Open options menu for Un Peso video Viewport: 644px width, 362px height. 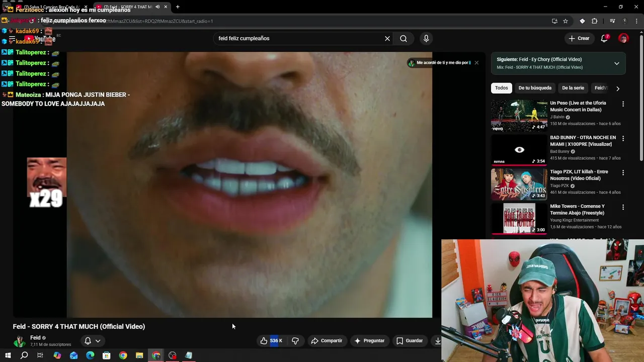(x=623, y=104)
